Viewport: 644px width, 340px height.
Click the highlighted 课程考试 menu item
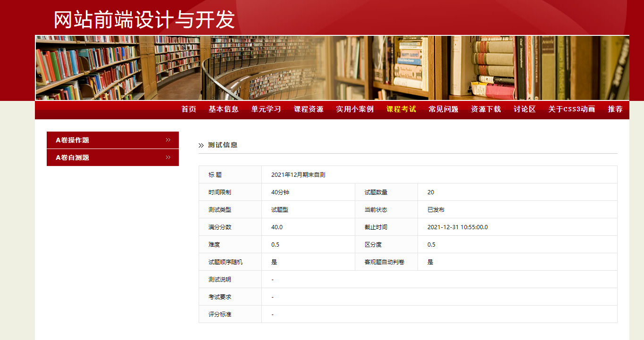coord(401,109)
